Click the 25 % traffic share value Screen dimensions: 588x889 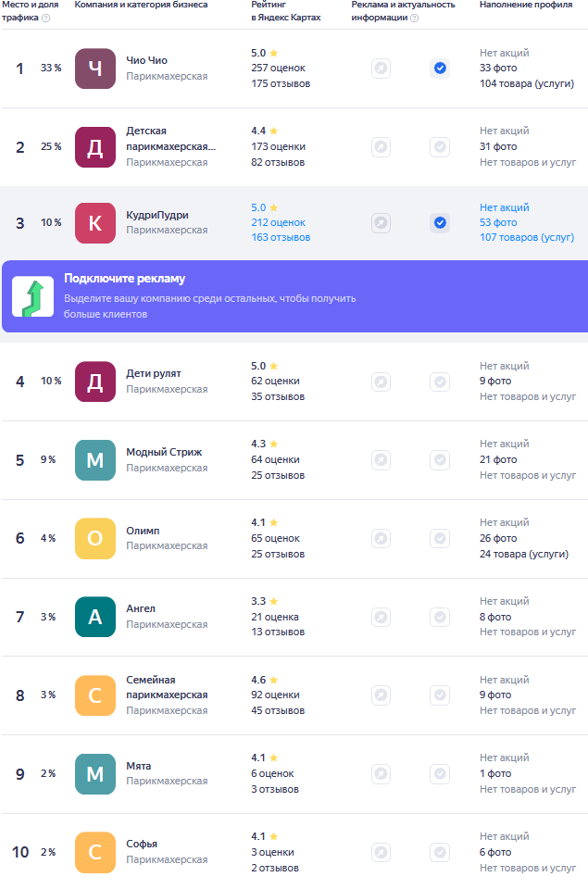[x=51, y=146]
